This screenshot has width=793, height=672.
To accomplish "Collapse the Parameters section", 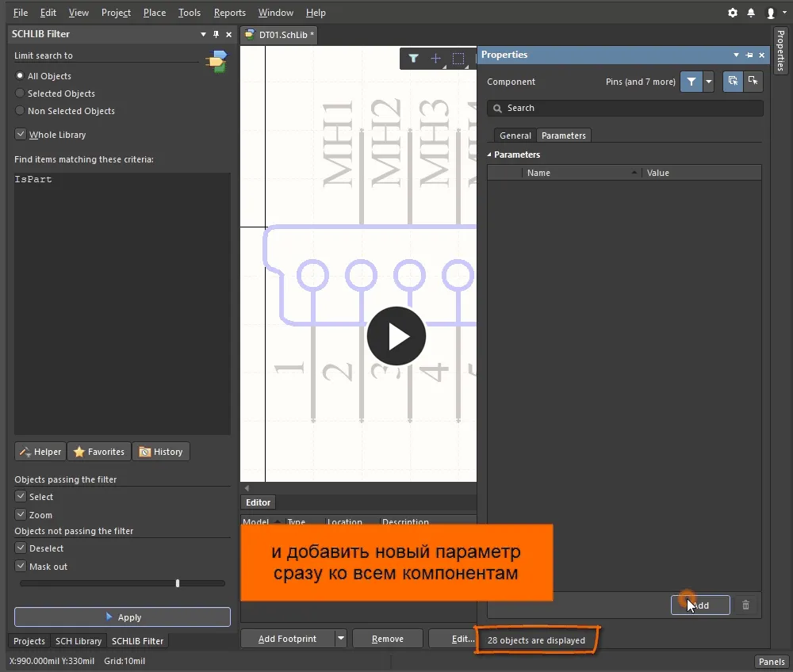I will [x=489, y=155].
